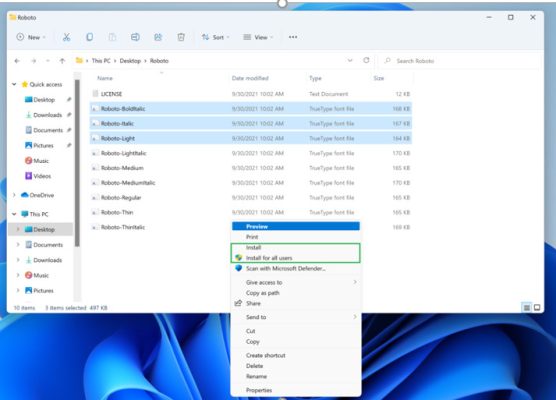Select the LICENSE file icon
556x400 pixels.
coord(95,94)
